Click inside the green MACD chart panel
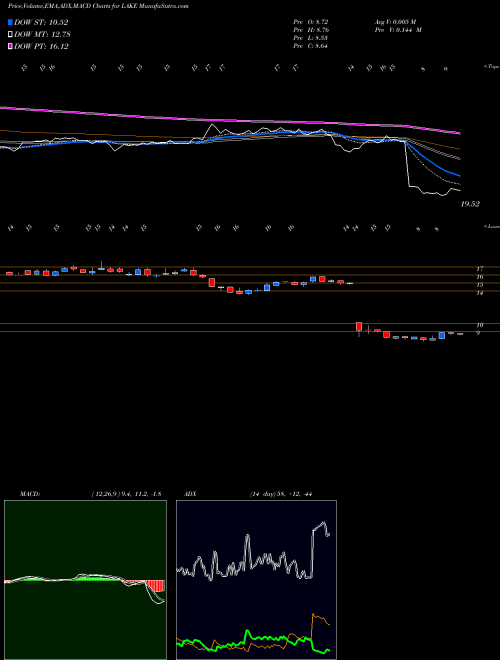The height and width of the screenshot is (660, 500). click(x=85, y=580)
